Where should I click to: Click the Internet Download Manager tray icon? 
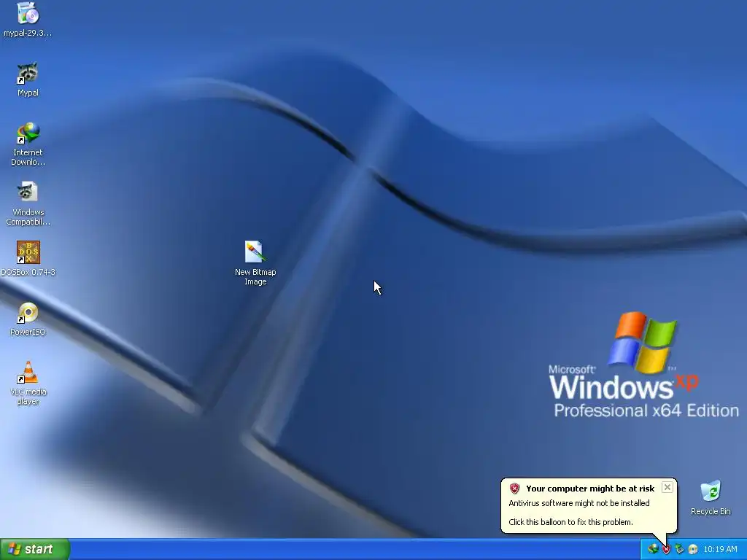tap(653, 549)
